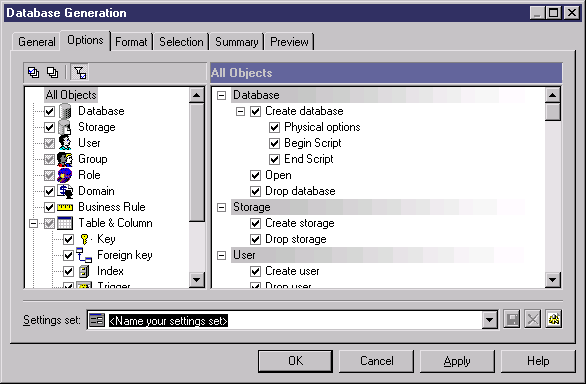Click the Key icon in tree
The width and height of the screenshot is (586, 384).
click(85, 239)
